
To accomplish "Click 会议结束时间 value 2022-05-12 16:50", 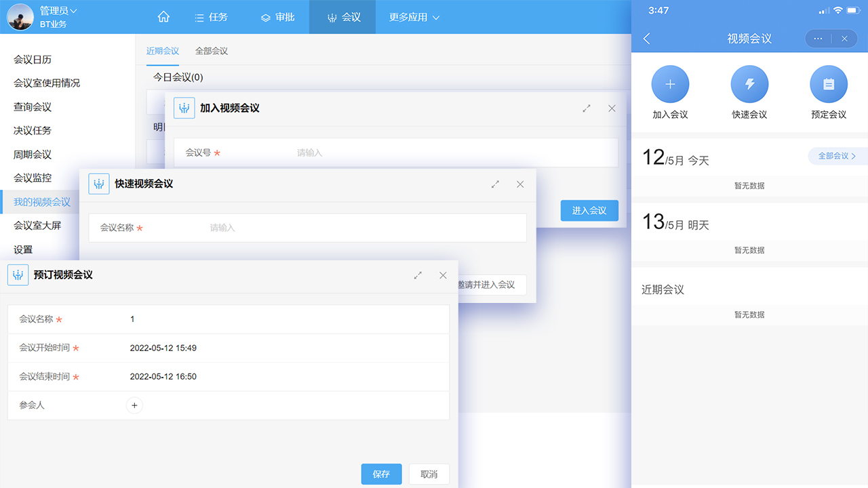I will pyautogui.click(x=163, y=376).
